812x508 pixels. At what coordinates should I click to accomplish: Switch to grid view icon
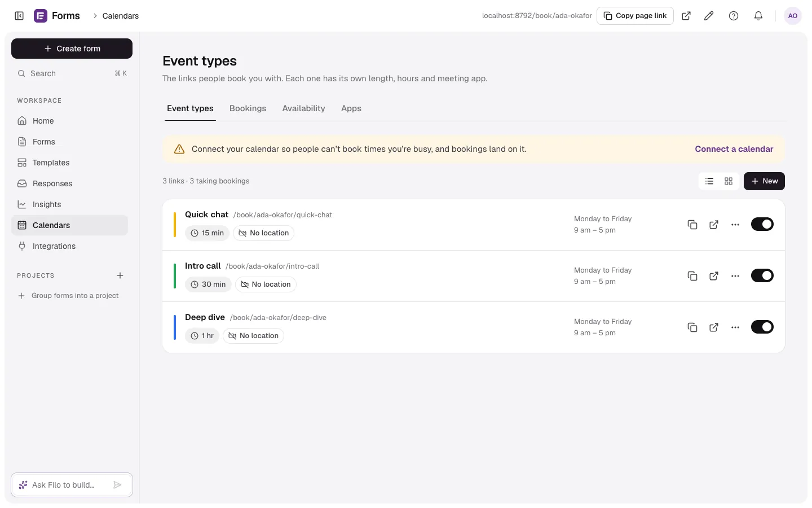(729, 181)
